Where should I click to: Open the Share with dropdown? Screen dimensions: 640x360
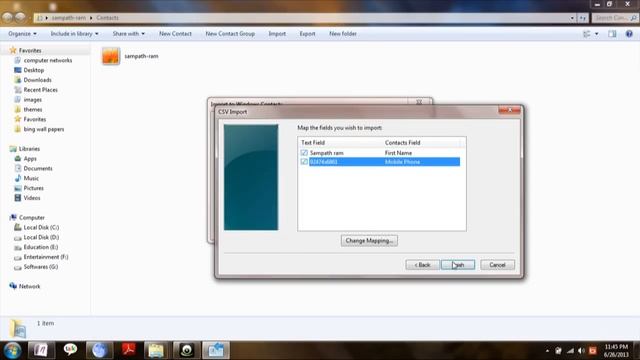point(129,33)
